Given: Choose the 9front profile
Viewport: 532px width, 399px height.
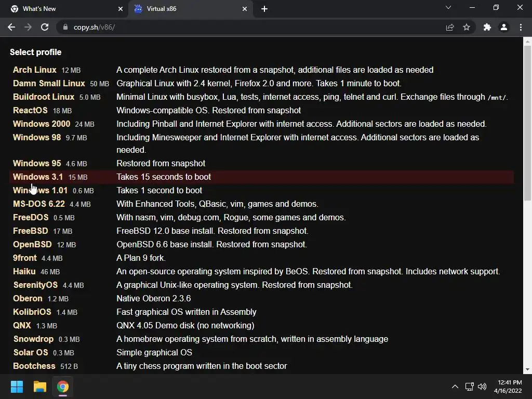Looking at the screenshot, I should 25,258.
